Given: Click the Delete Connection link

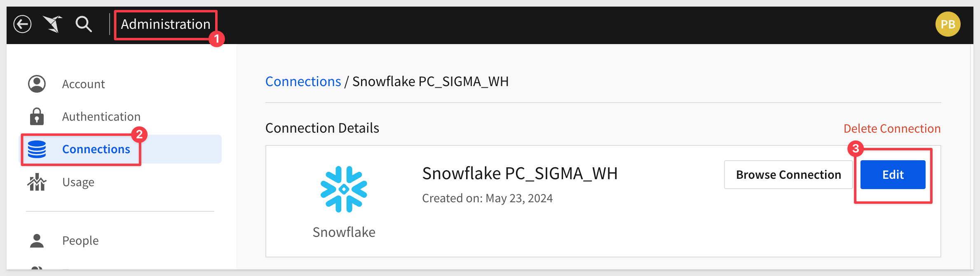Looking at the screenshot, I should coord(892,129).
